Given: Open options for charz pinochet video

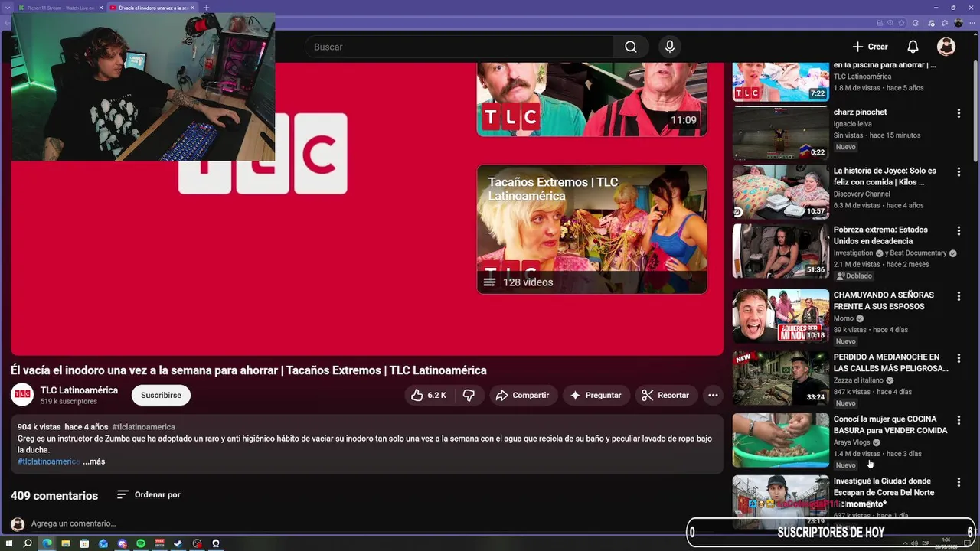Looking at the screenshot, I should click(959, 113).
